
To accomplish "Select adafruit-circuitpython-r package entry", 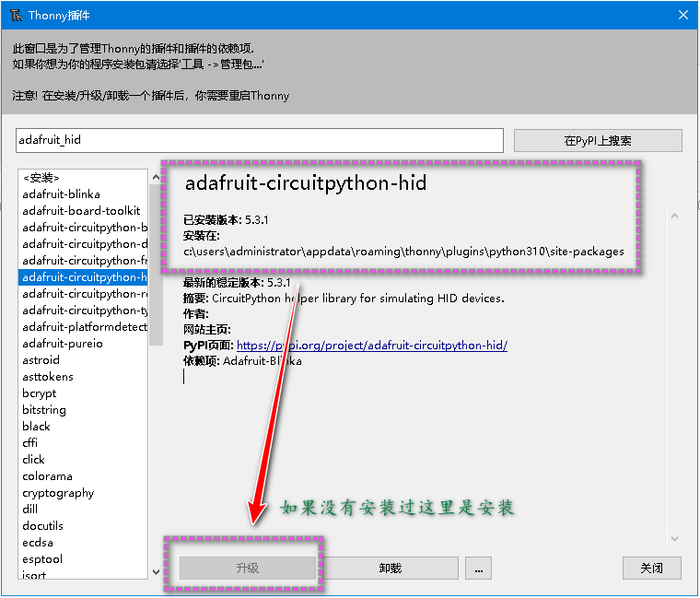I will pos(85,293).
